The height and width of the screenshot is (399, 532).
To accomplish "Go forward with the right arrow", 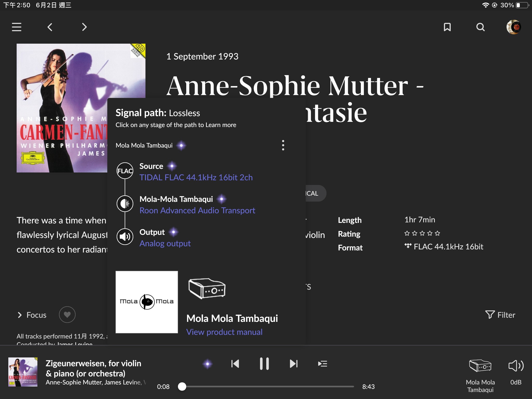I will (x=84, y=27).
